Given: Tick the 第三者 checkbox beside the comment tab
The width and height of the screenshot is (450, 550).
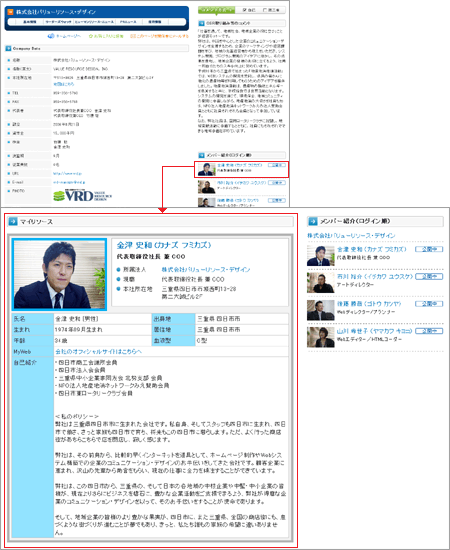Looking at the screenshot, I should click(x=265, y=10).
